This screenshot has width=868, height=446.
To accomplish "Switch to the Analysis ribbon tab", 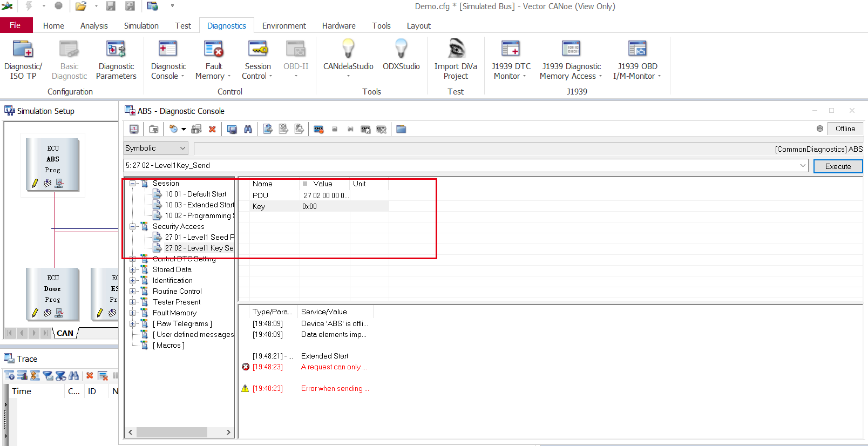I will pos(94,26).
